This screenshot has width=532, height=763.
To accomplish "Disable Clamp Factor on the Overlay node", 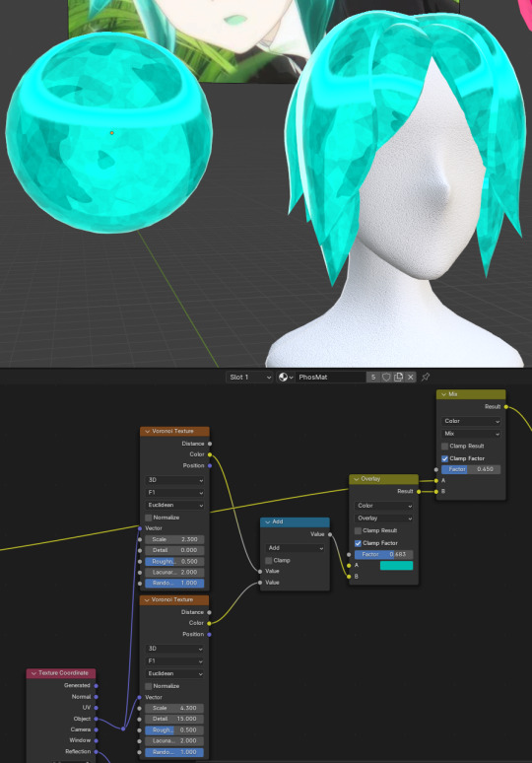I will [x=358, y=543].
